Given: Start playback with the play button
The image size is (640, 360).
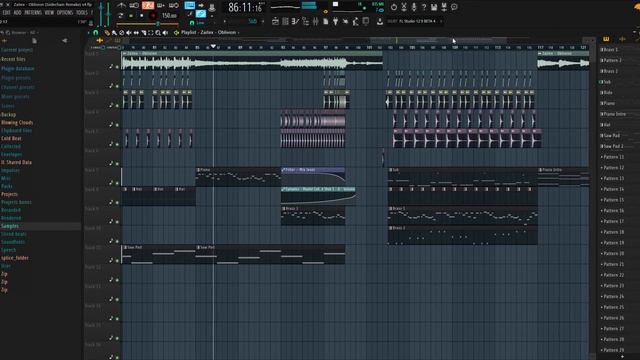Looking at the screenshot, I should coord(131,16).
